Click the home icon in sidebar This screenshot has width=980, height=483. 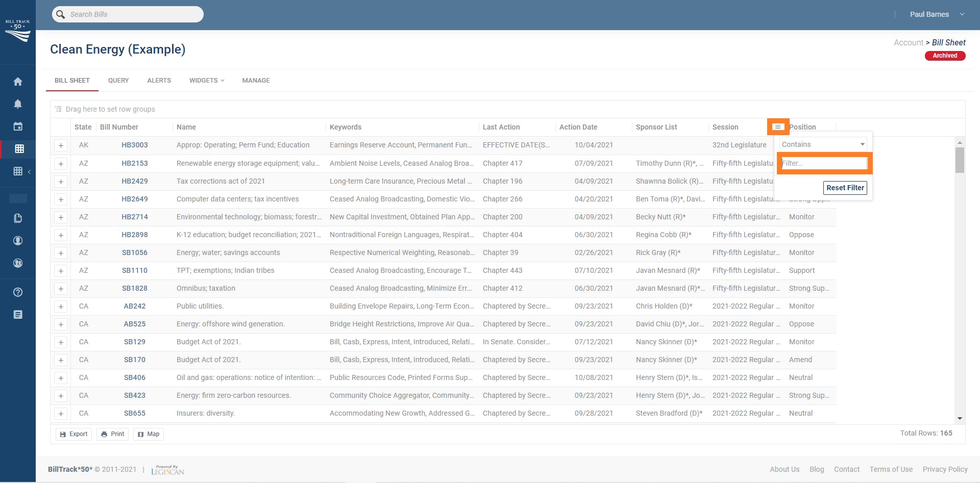point(18,82)
